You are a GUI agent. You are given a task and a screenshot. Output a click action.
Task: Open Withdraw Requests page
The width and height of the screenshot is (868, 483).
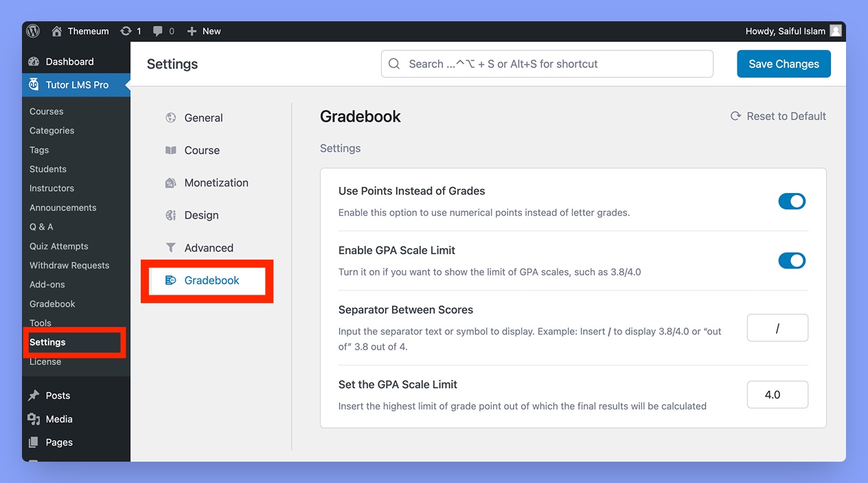(x=69, y=265)
